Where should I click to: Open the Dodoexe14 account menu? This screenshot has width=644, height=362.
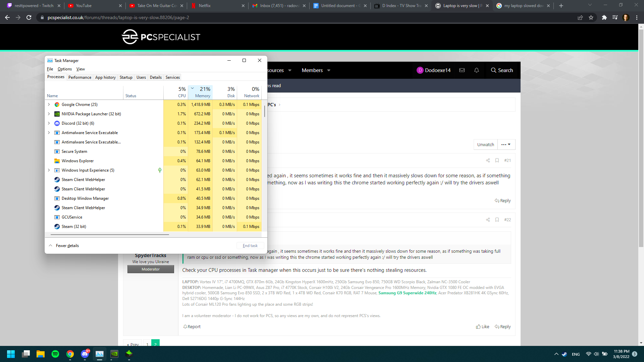(433, 70)
